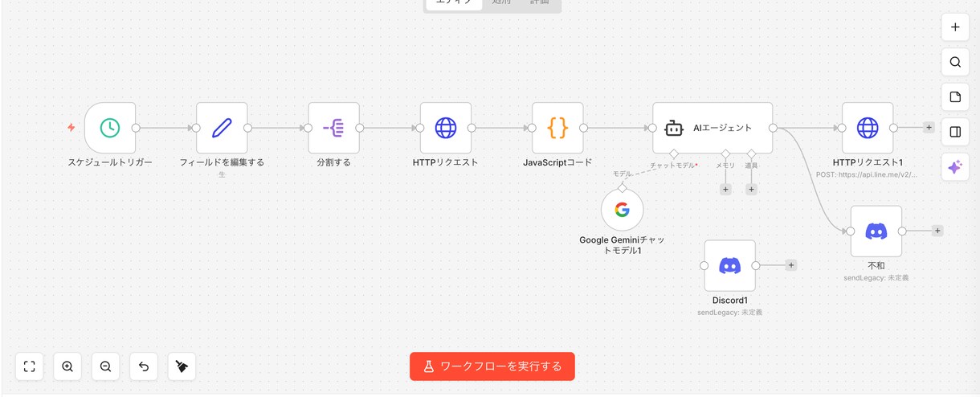Click the JavaScriptコード label text
The height and width of the screenshot is (397, 980).
(x=557, y=162)
